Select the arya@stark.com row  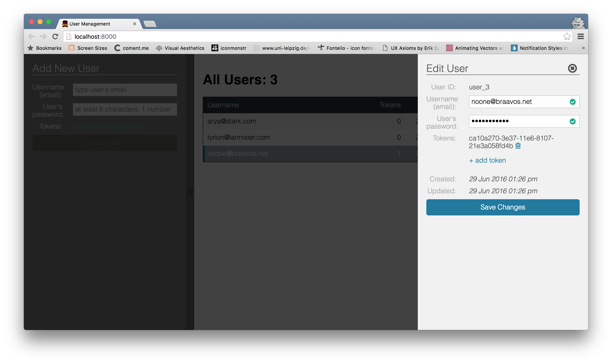coord(310,121)
